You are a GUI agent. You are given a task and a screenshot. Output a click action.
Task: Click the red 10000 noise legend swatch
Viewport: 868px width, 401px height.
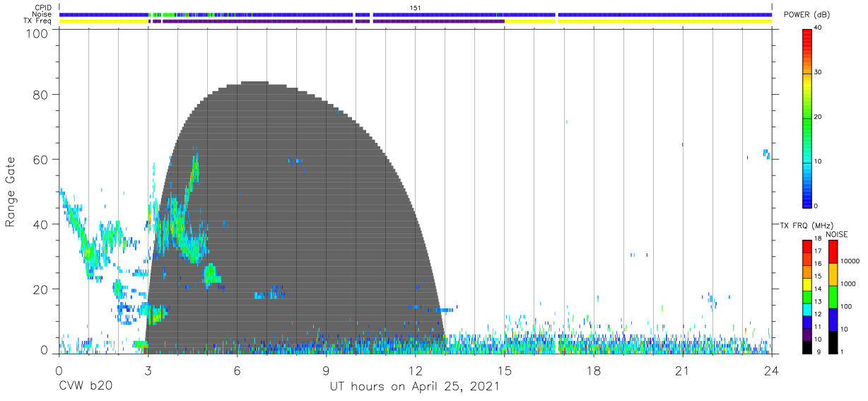click(x=833, y=252)
